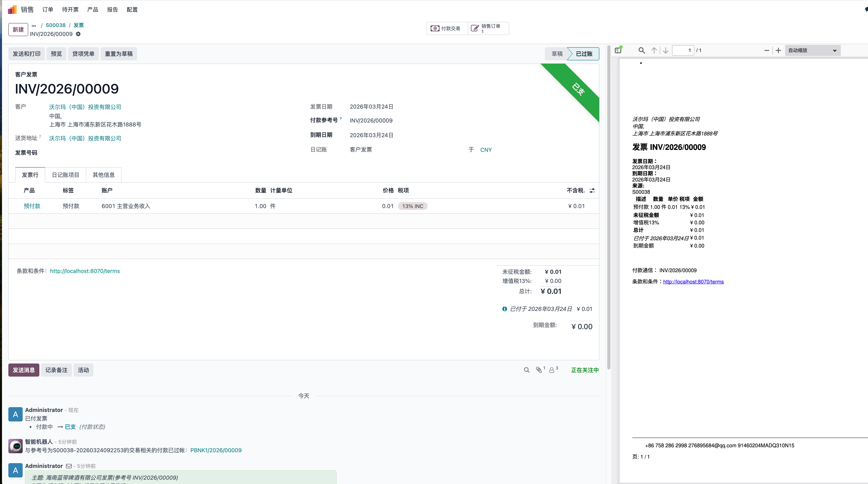Open the 待开票 menu
The width and height of the screenshot is (868, 484).
coord(70,9)
